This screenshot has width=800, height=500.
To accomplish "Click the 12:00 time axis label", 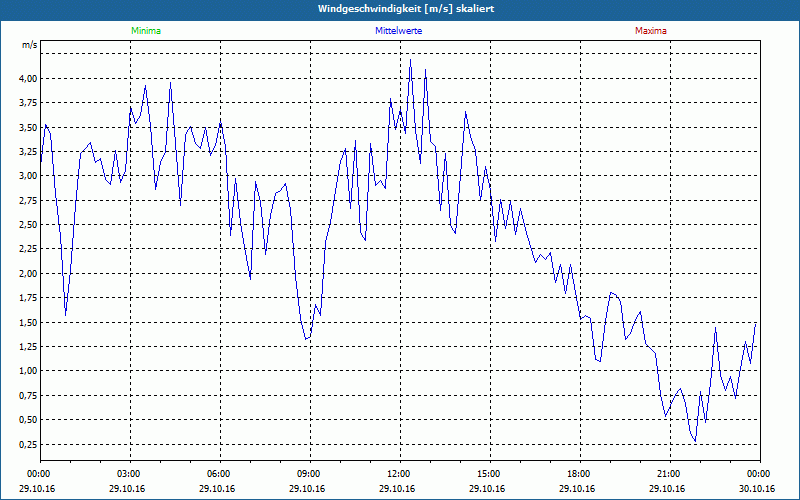I will [x=400, y=474].
